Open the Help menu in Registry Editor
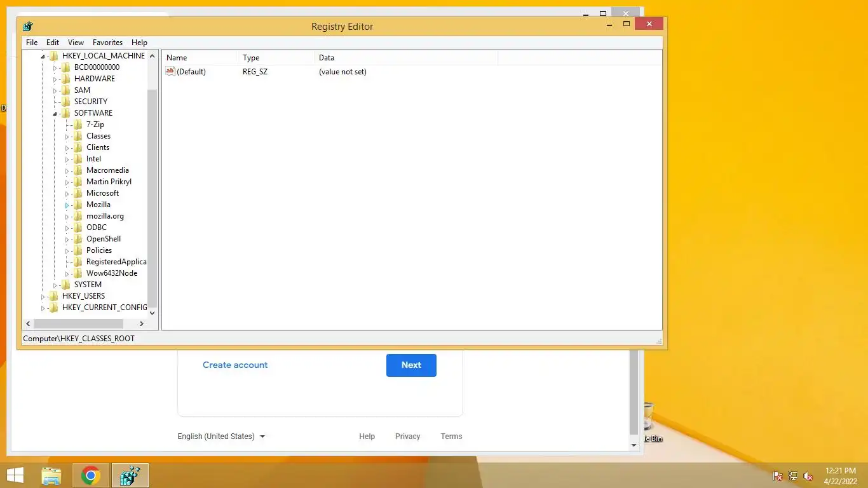Viewport: 868px width, 488px height. 139,43
